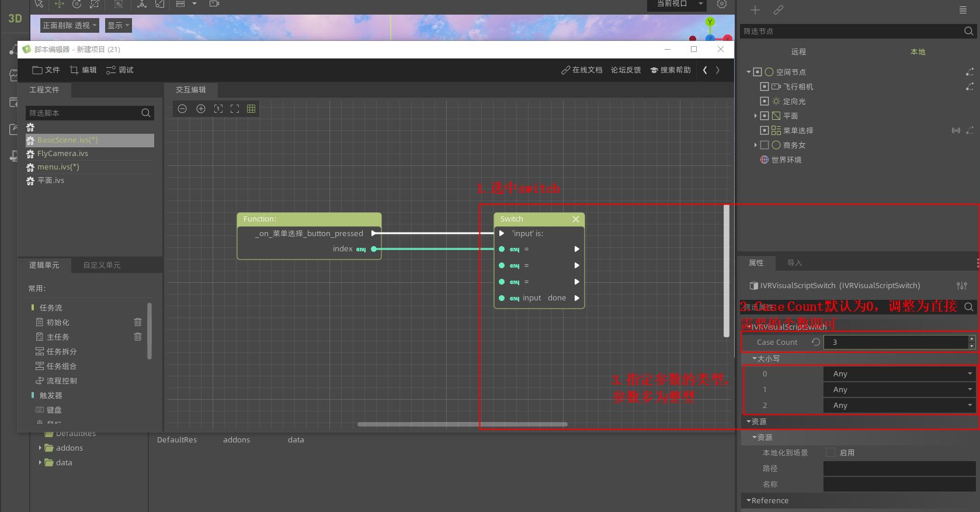Toggle visibility of 定向光
Image resolution: width=980 pixels, height=512 pixels.
click(764, 101)
